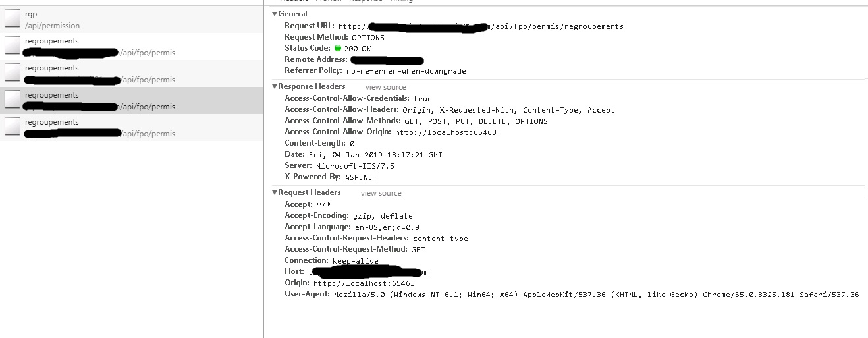This screenshot has height=338, width=868.
Task: View source of Request Headers
Action: click(x=381, y=193)
